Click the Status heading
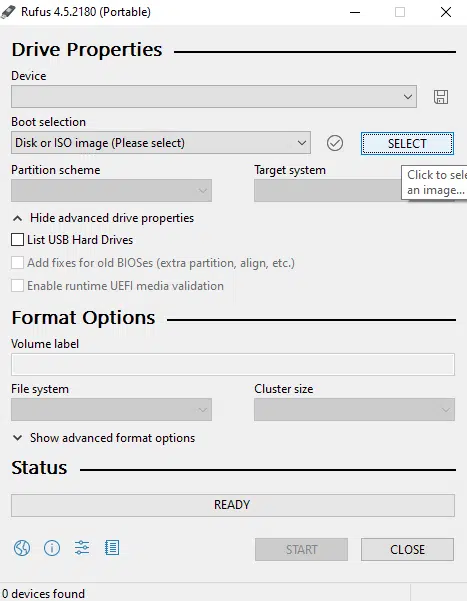467x601 pixels. [x=39, y=468]
